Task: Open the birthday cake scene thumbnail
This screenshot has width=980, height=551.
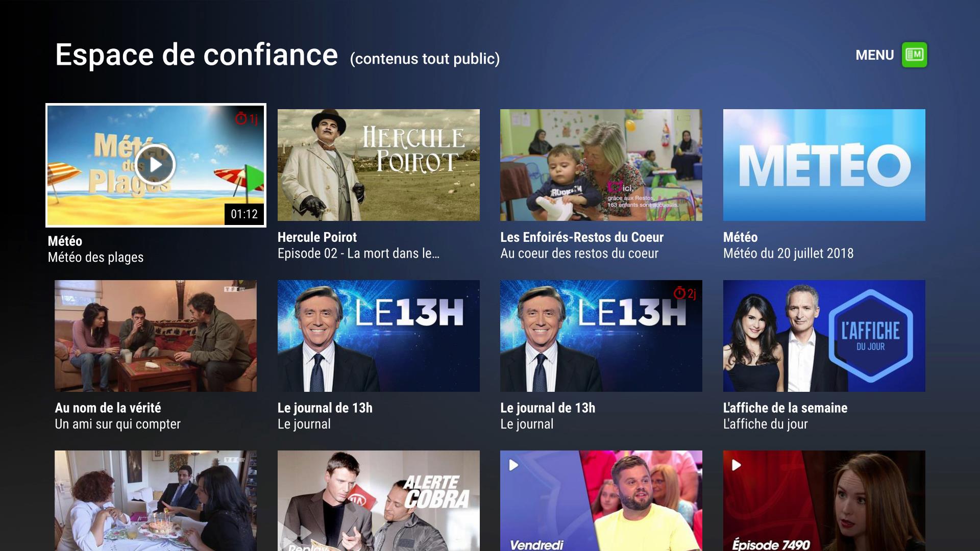Action: 156,500
